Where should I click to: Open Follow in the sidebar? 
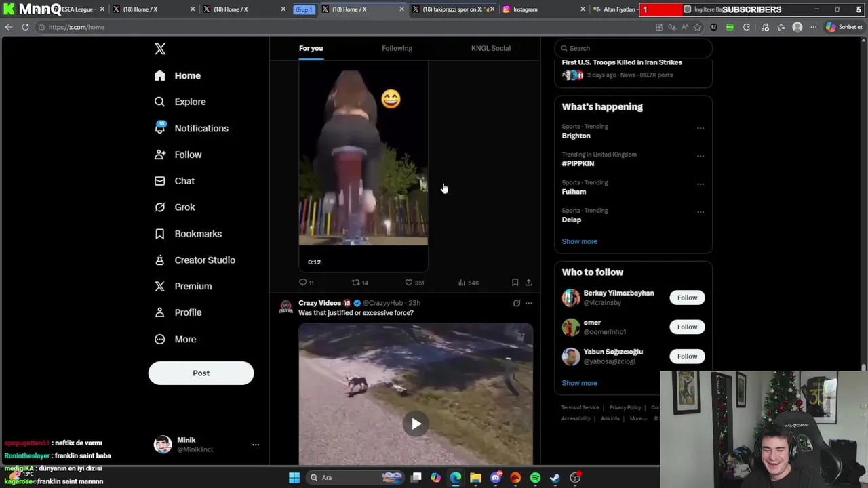178,155
